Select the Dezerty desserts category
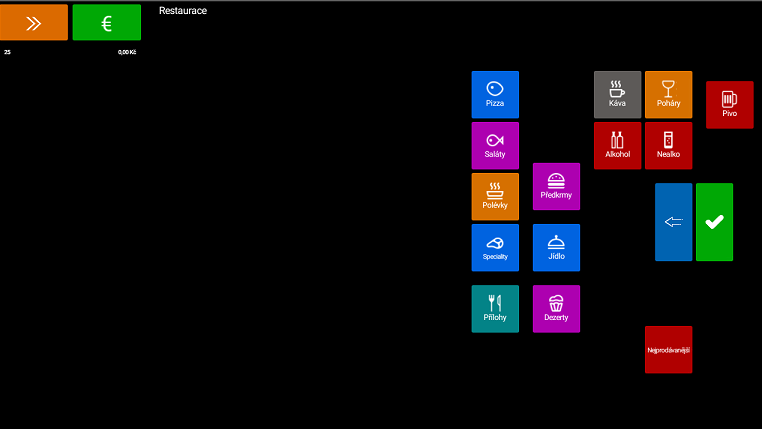 point(556,309)
